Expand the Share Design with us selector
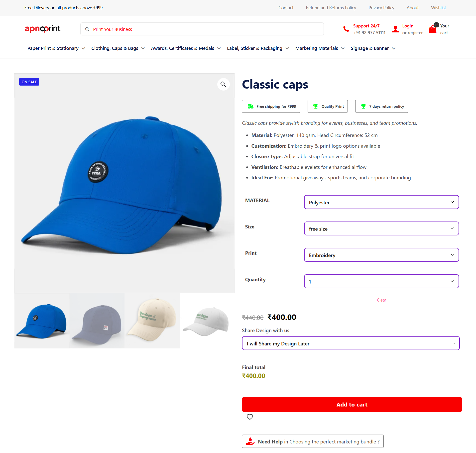476x453 pixels. click(351, 343)
